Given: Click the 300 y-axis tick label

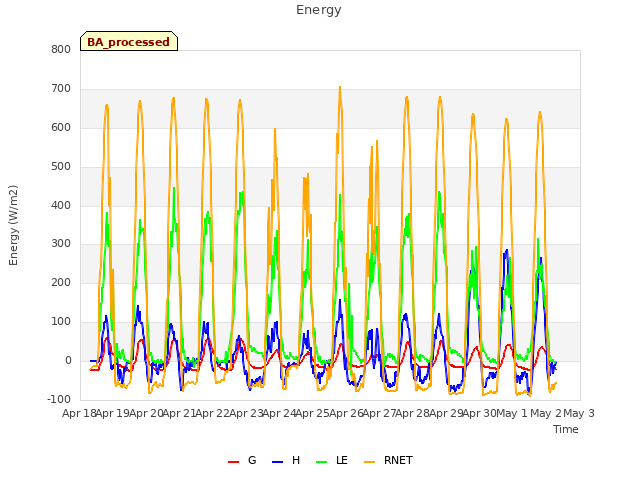Looking at the screenshot, I should click(x=61, y=244).
